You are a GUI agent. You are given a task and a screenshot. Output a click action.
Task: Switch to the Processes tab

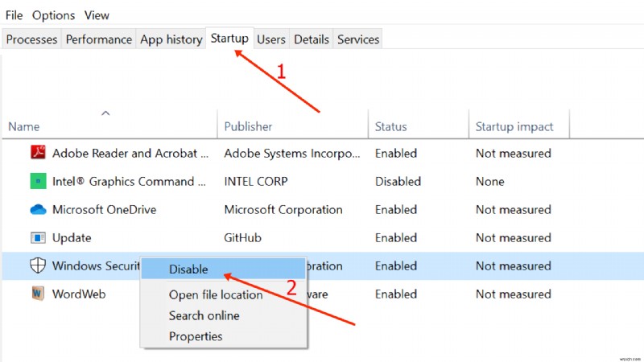[31, 39]
